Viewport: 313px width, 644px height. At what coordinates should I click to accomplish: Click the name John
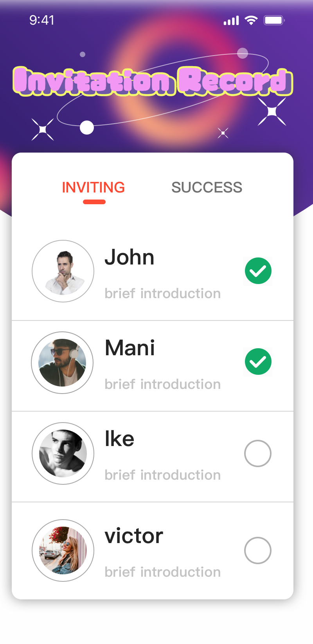pos(130,257)
